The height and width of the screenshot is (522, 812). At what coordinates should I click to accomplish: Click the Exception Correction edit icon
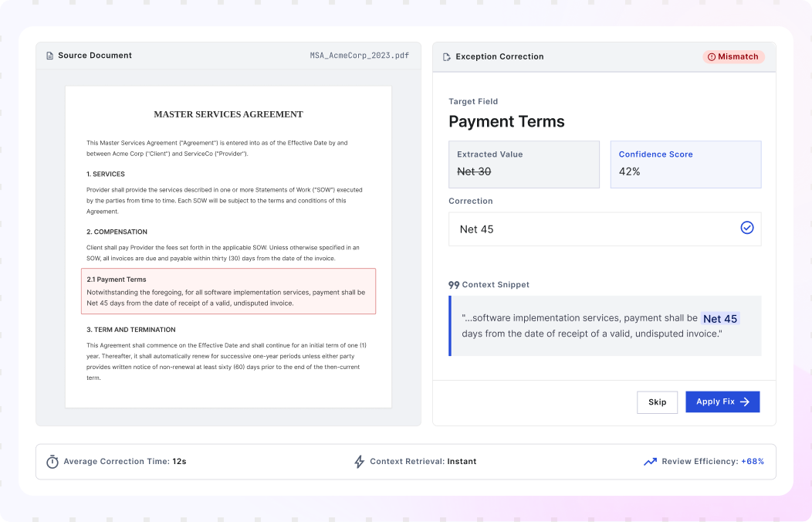[447, 57]
